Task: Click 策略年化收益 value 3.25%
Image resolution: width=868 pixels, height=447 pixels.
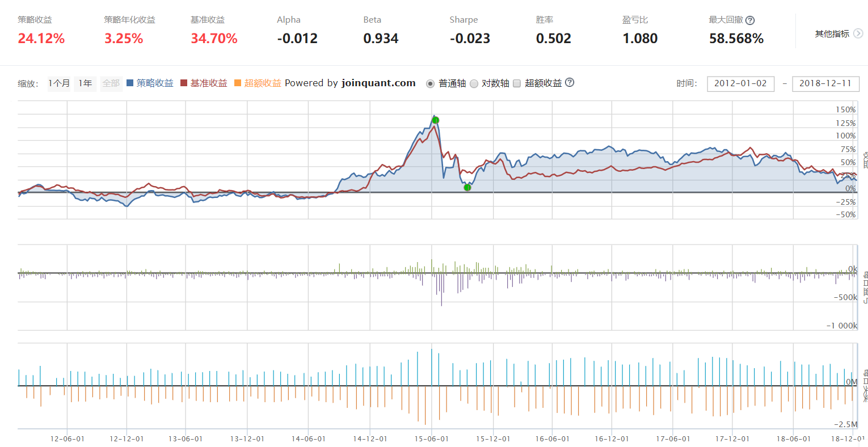Action: pyautogui.click(x=124, y=39)
